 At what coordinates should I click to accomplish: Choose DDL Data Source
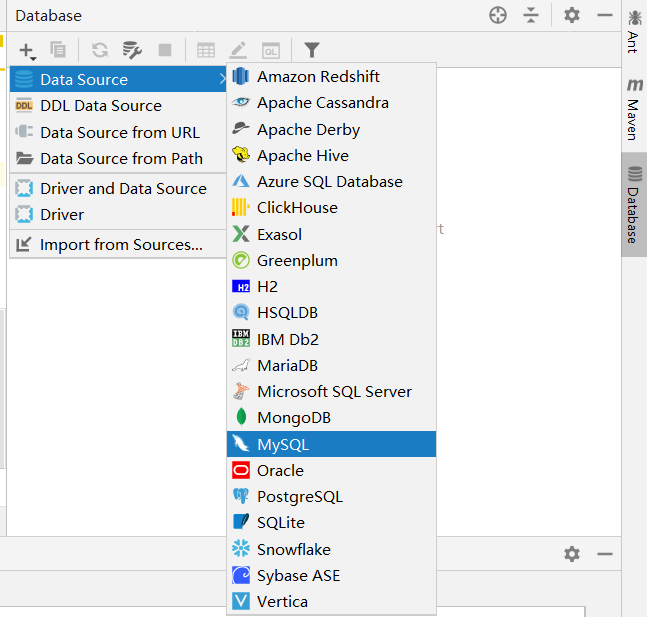118,105
